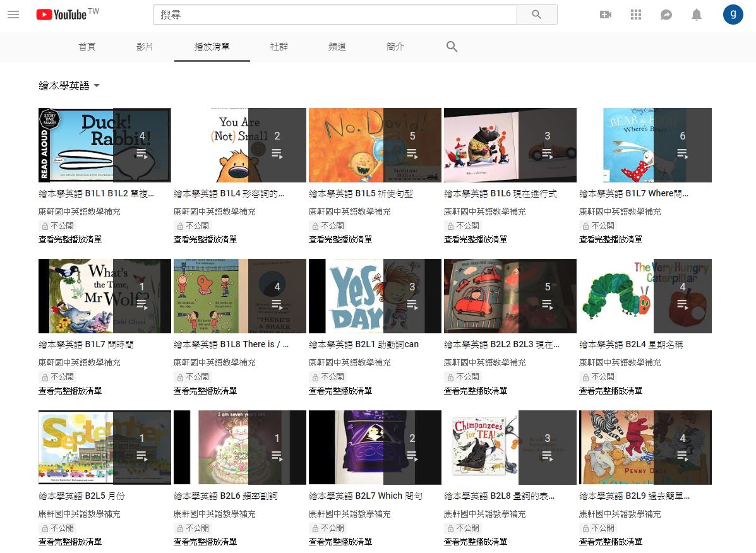Open the No, David! playlist thumbnail

(375, 145)
